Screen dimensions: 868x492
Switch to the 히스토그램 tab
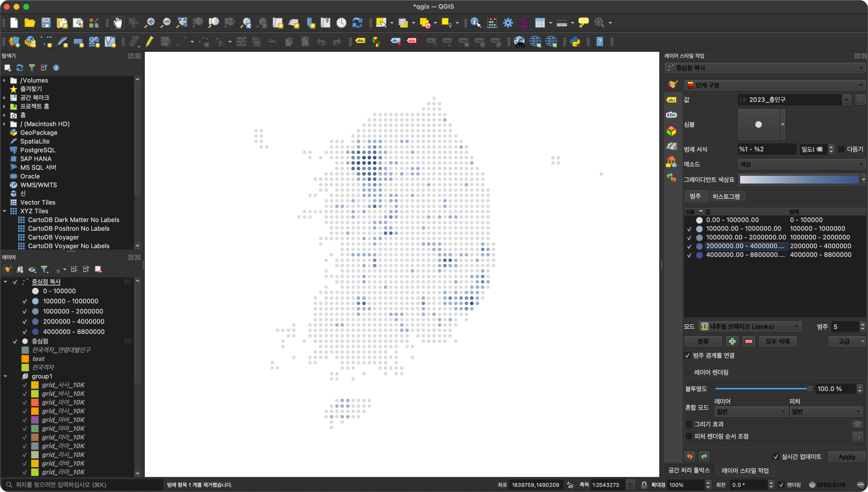726,196
